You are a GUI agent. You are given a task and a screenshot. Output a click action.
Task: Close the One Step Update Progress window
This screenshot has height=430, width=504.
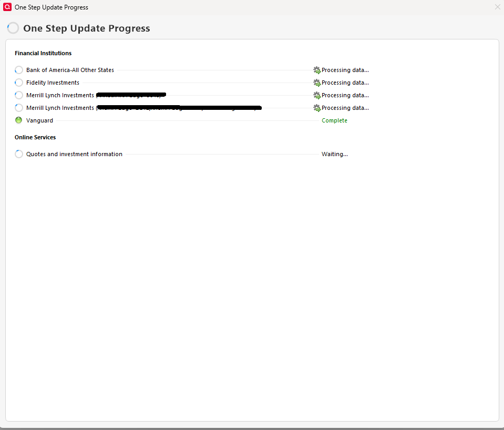[x=497, y=7]
